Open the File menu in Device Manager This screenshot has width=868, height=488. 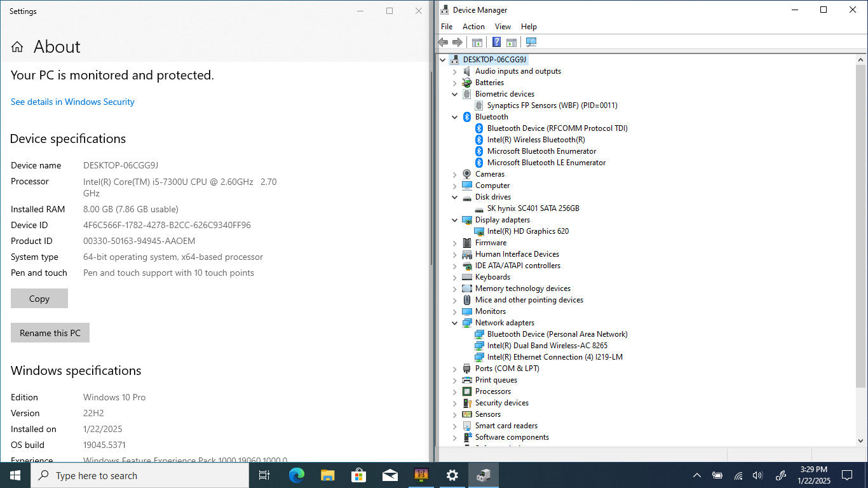pos(447,27)
